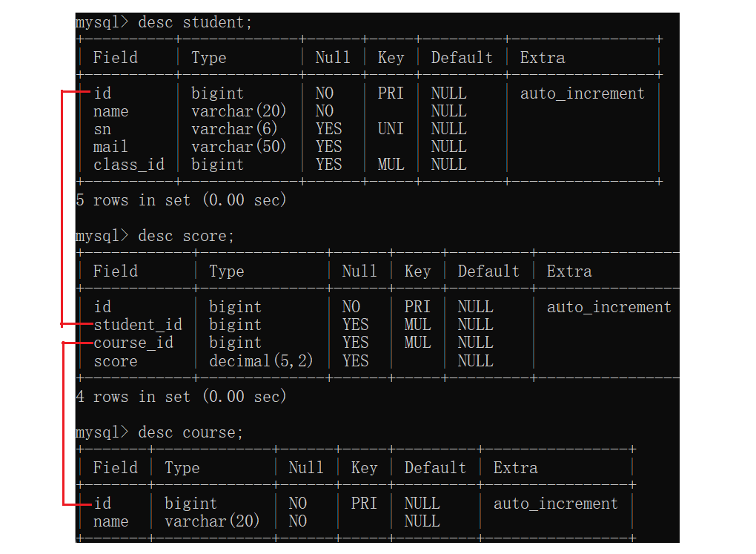Click the 'Field' header of student table
The height and width of the screenshot is (554, 756).
(115, 58)
